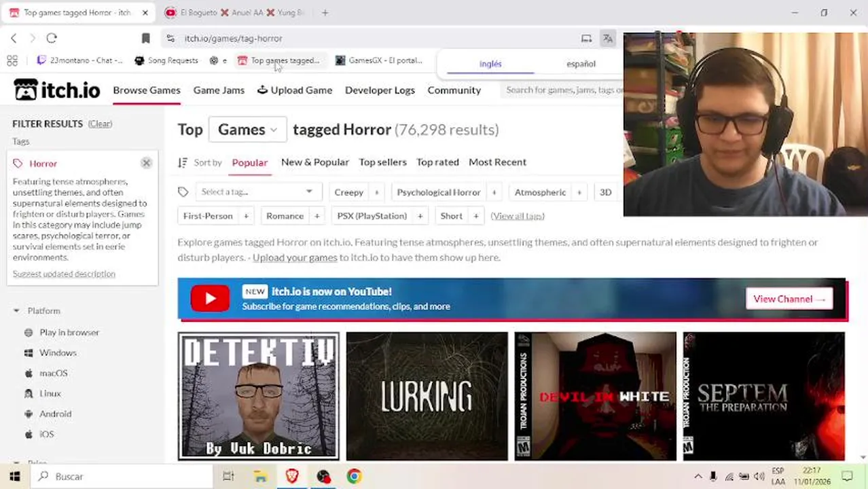The height and width of the screenshot is (489, 868).
Task: Open Task View in the taskbar
Action: (x=228, y=476)
